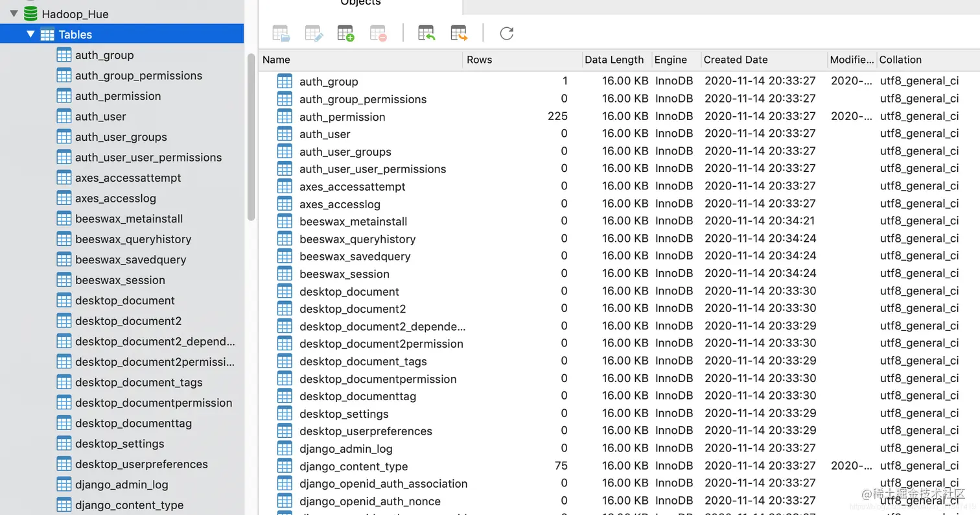
Task: Click the New Table green plus icon
Action: coord(345,33)
